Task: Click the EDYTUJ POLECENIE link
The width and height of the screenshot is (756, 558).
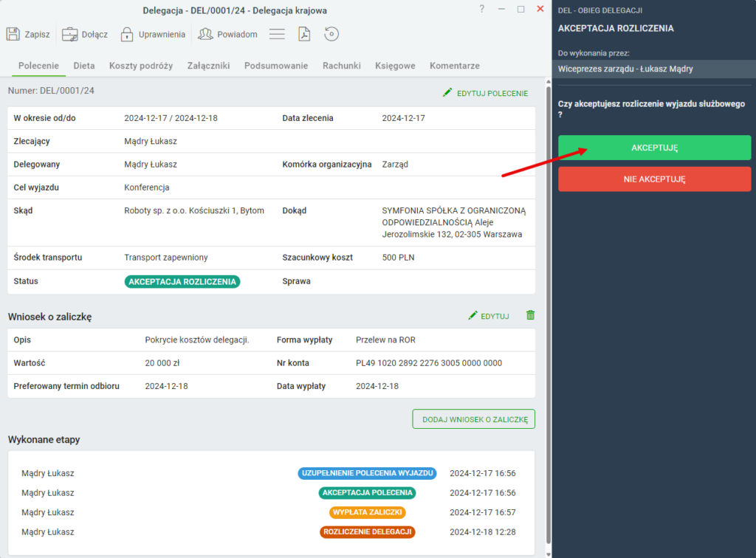Action: (492, 94)
